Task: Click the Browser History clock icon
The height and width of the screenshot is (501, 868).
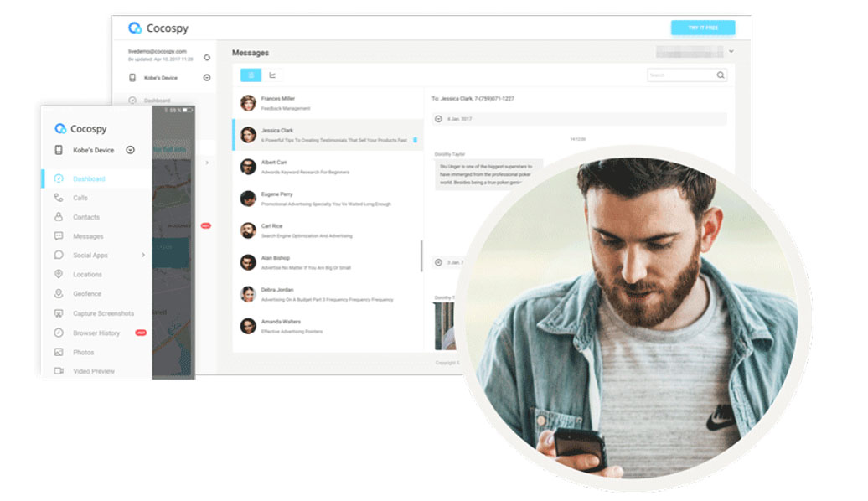Action: point(59,333)
